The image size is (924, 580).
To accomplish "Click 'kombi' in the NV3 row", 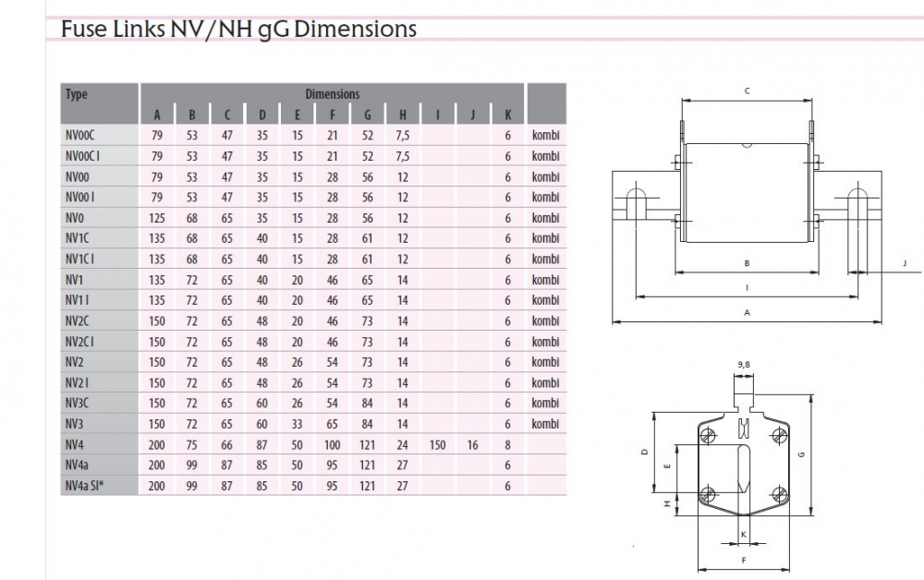I will (545, 424).
